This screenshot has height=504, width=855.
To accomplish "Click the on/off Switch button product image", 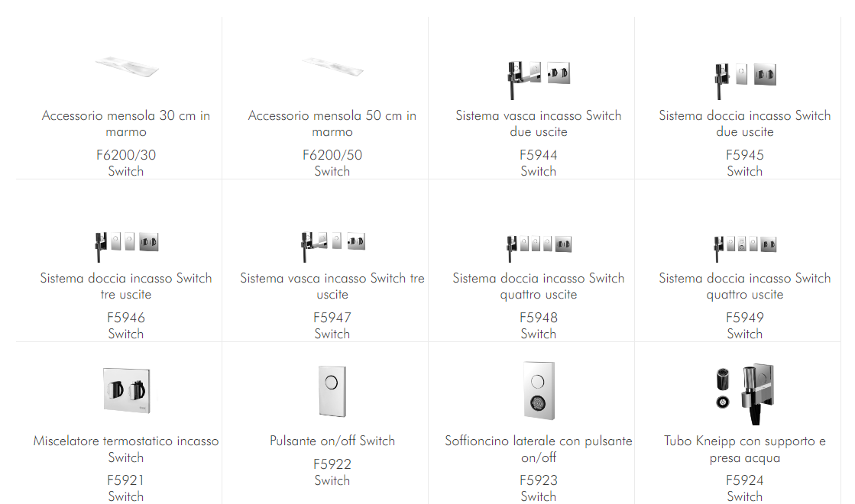I will (332, 391).
